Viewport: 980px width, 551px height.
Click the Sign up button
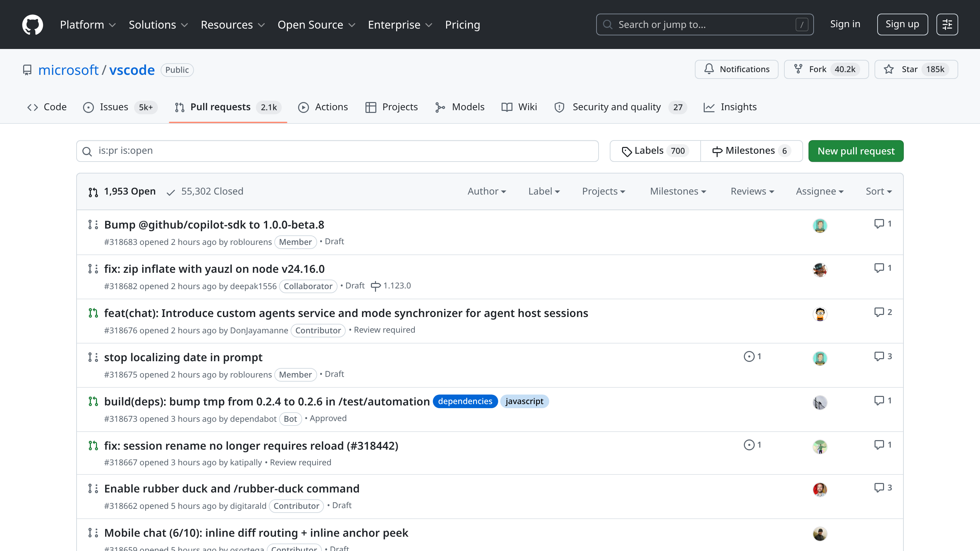(902, 24)
